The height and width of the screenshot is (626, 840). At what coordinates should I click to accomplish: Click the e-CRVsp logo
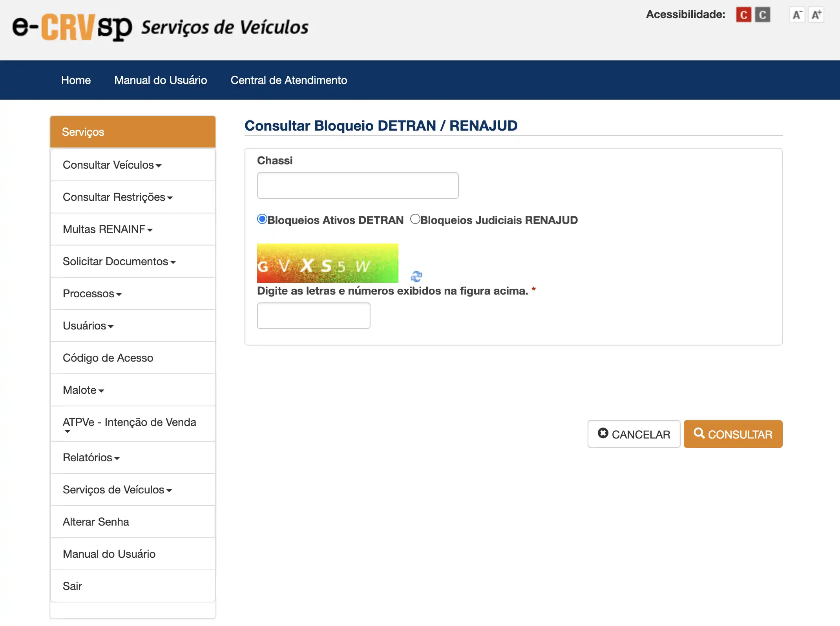[x=72, y=27]
